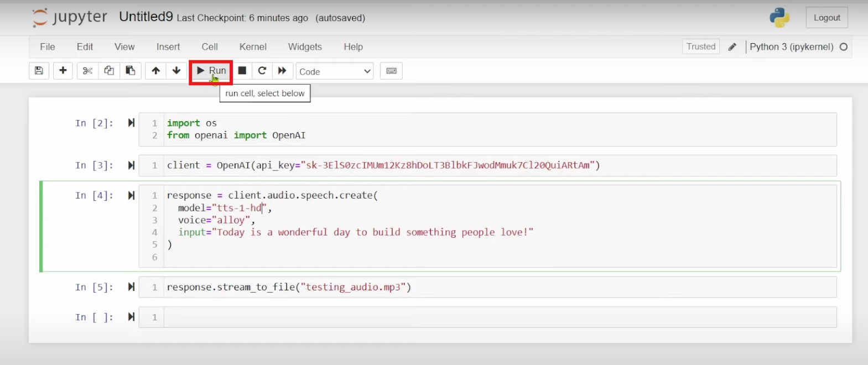Click the "alloy" voice string
The image size is (868, 365).
pyautogui.click(x=231, y=220)
